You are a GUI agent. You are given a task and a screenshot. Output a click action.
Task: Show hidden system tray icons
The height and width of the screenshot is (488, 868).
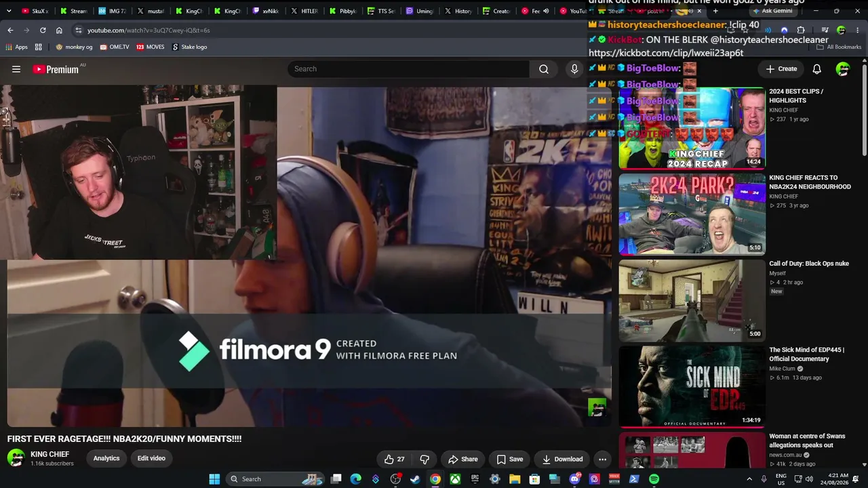(749, 479)
